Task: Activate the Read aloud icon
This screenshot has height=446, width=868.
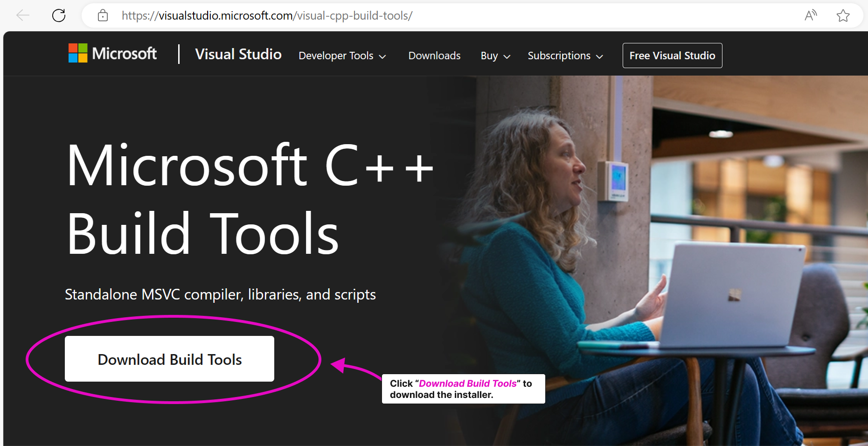Action: [x=811, y=15]
